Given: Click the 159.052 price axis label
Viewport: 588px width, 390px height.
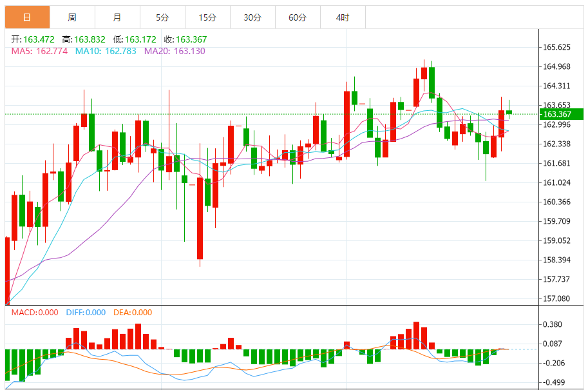Looking at the screenshot, I should (x=556, y=240).
